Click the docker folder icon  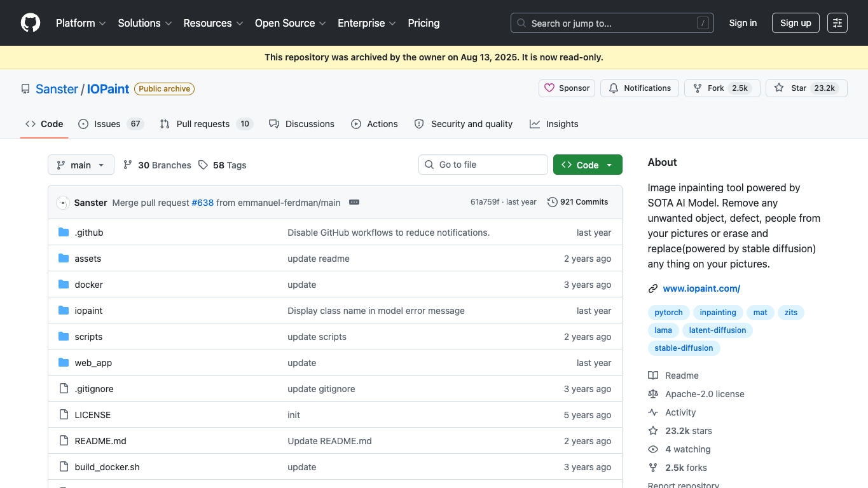click(x=64, y=285)
